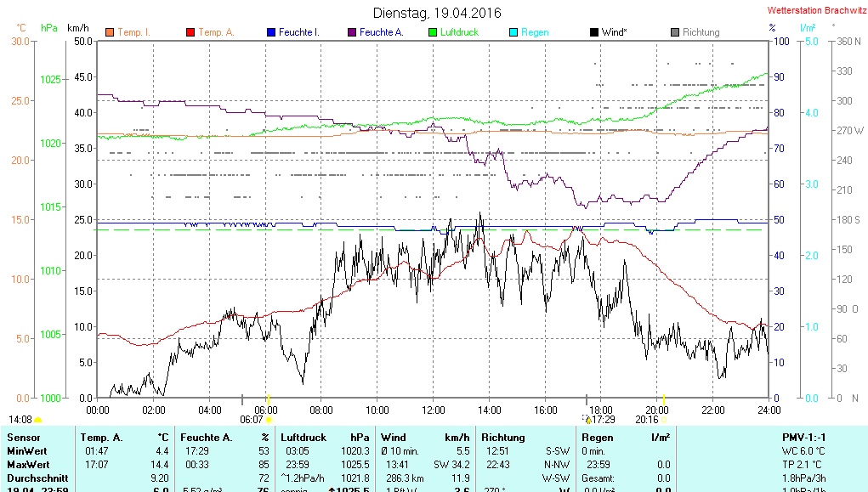The height and width of the screenshot is (492, 868).
Task: Click the purple Feuchte A. legend swatch
Action: [352, 32]
